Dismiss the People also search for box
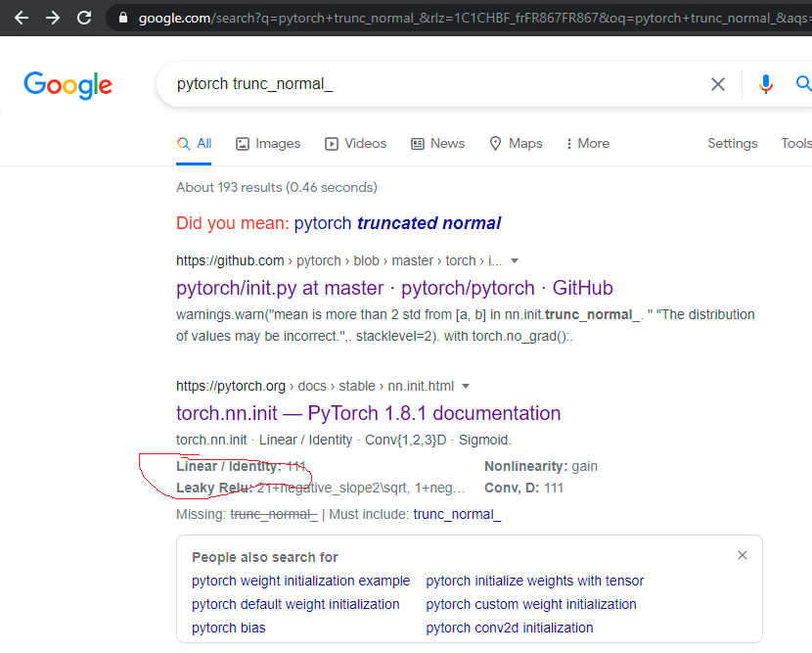This screenshot has height=653, width=812. coord(742,554)
